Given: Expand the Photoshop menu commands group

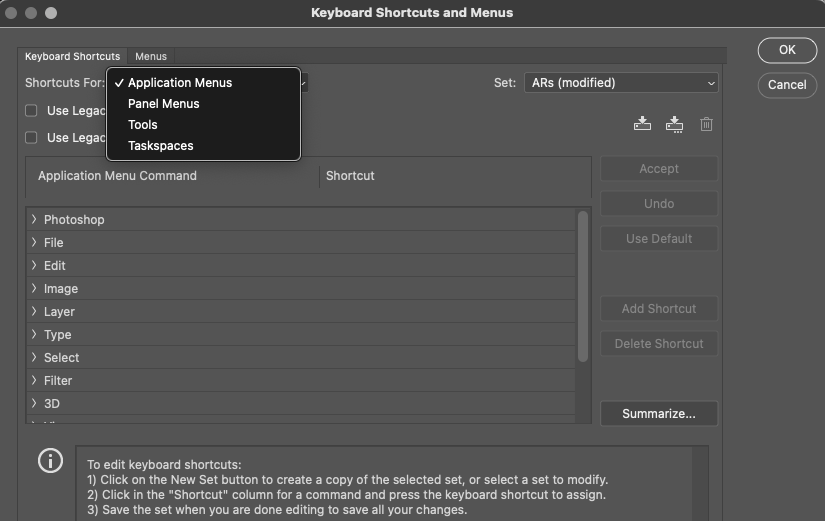Looking at the screenshot, I should (x=34, y=219).
